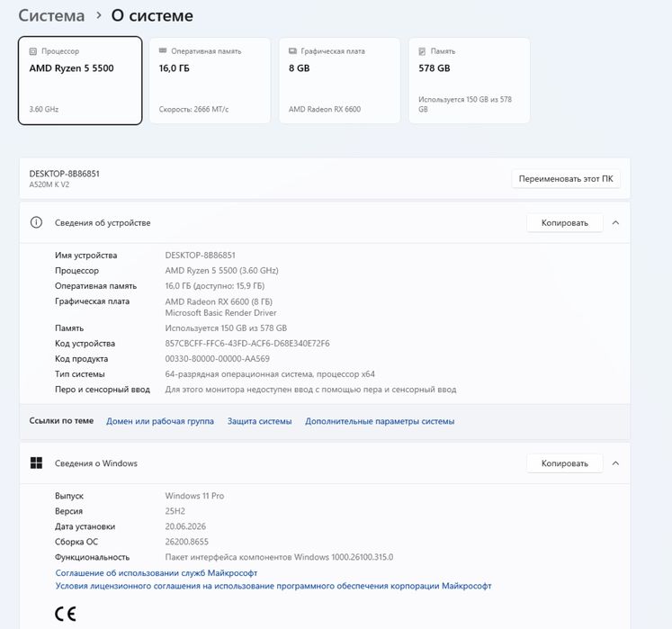
Task: Select Пакет интерфейса компонентов Windows value
Action: tap(279, 557)
